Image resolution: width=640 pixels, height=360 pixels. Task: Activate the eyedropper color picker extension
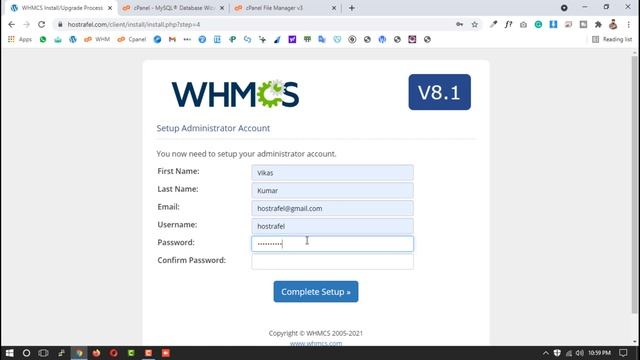click(x=493, y=24)
